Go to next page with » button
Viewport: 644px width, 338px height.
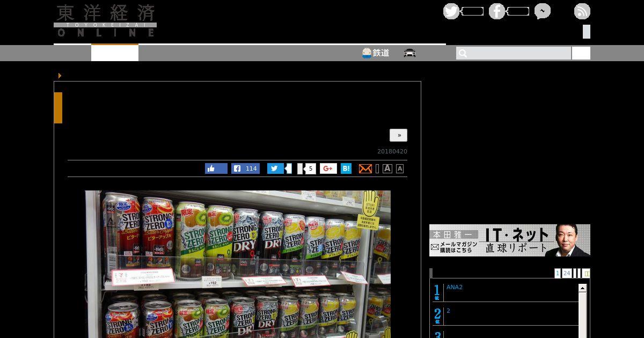tap(399, 135)
